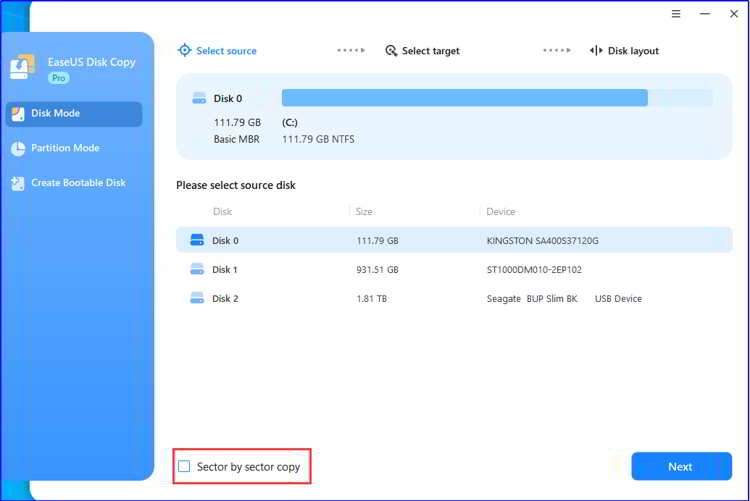The height and width of the screenshot is (501, 750).
Task: Minimize the Disk Copy window
Action: point(705,14)
